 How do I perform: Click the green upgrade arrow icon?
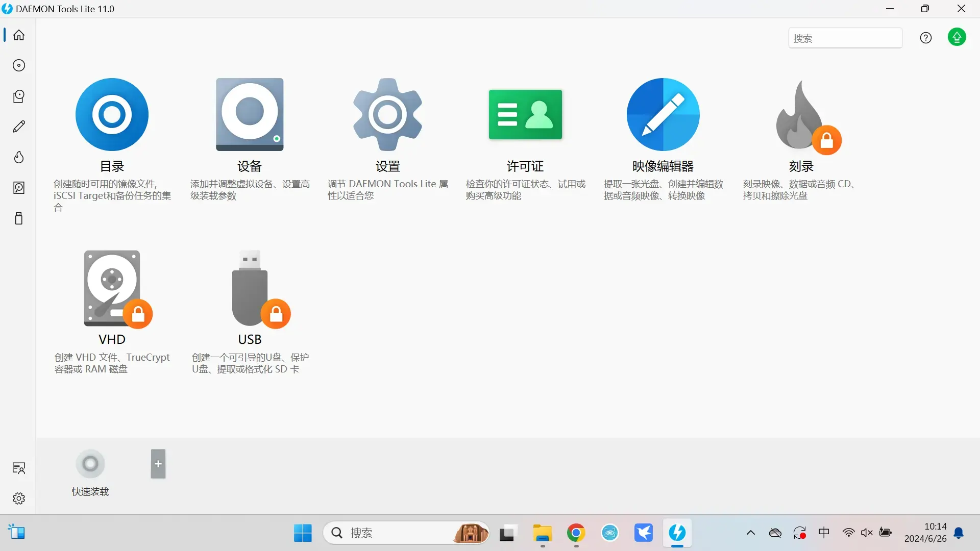tap(957, 37)
